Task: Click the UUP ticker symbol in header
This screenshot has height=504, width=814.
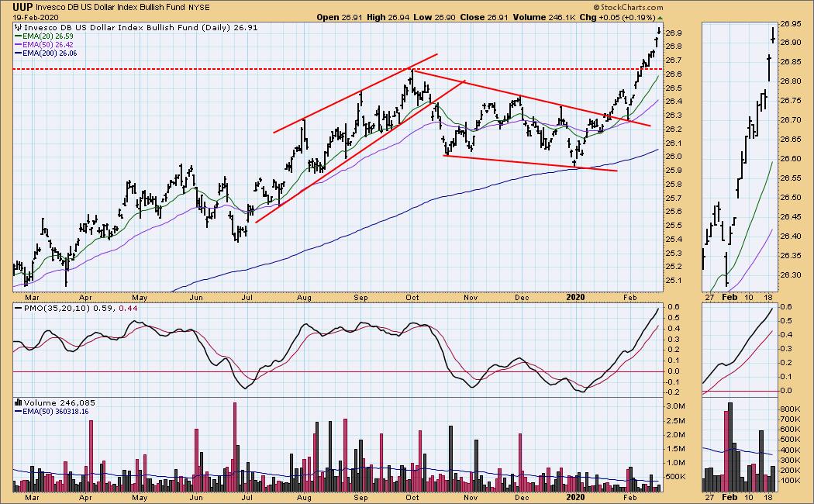Action: (x=23, y=7)
